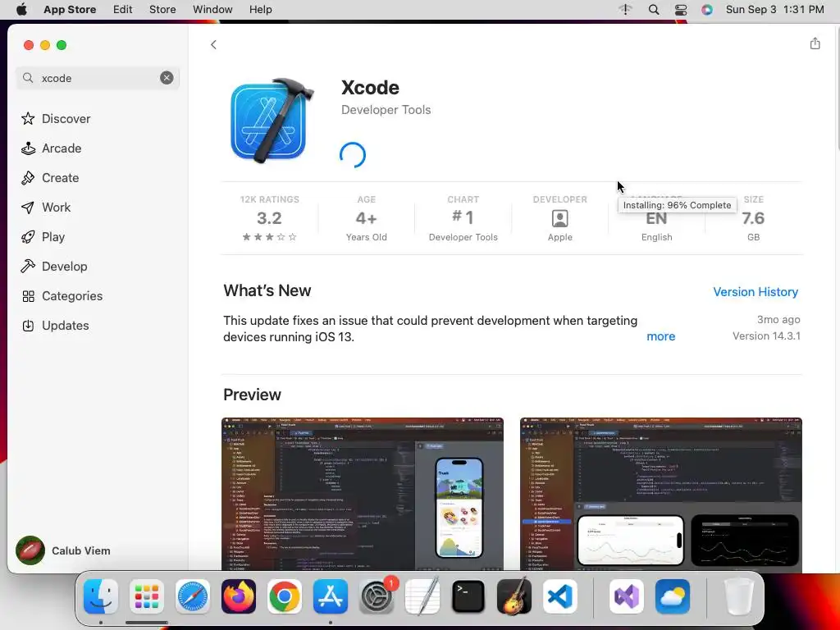
Task: Open Spotlight search in the menu bar
Action: pyautogui.click(x=654, y=10)
